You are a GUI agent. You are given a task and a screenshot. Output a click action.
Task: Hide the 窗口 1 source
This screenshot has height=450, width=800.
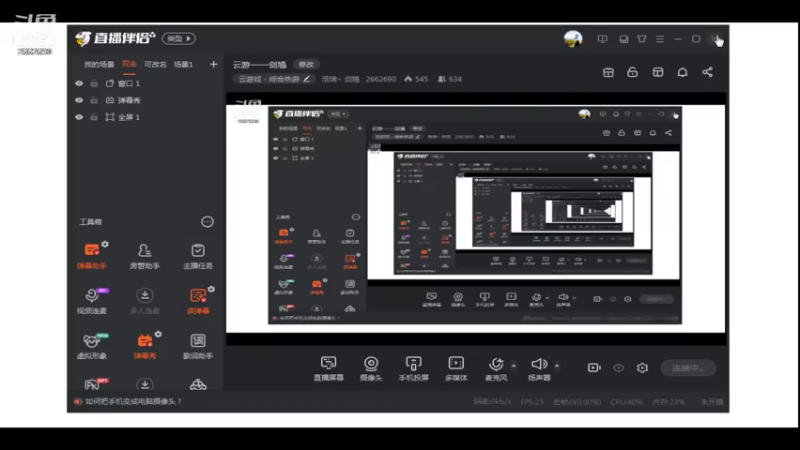[x=79, y=83]
